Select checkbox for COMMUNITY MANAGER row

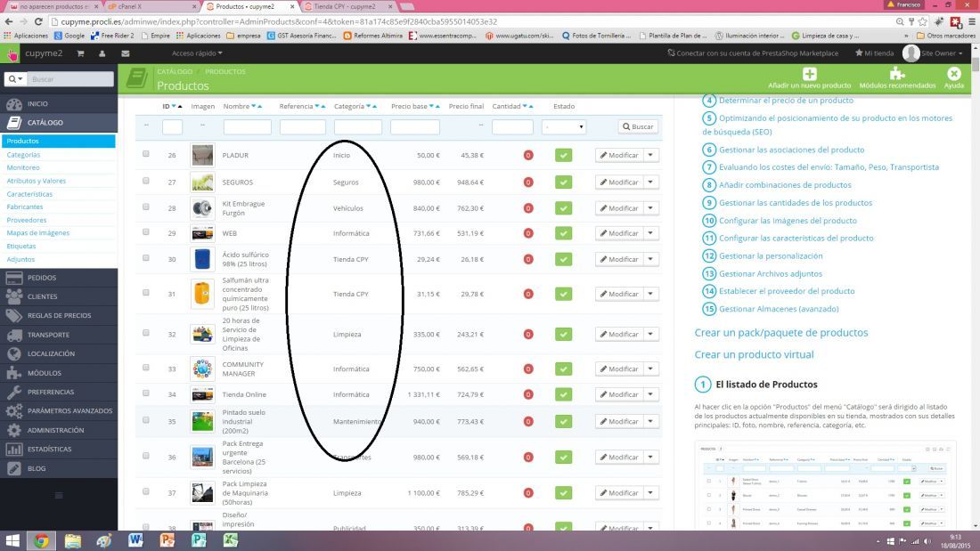pos(145,368)
